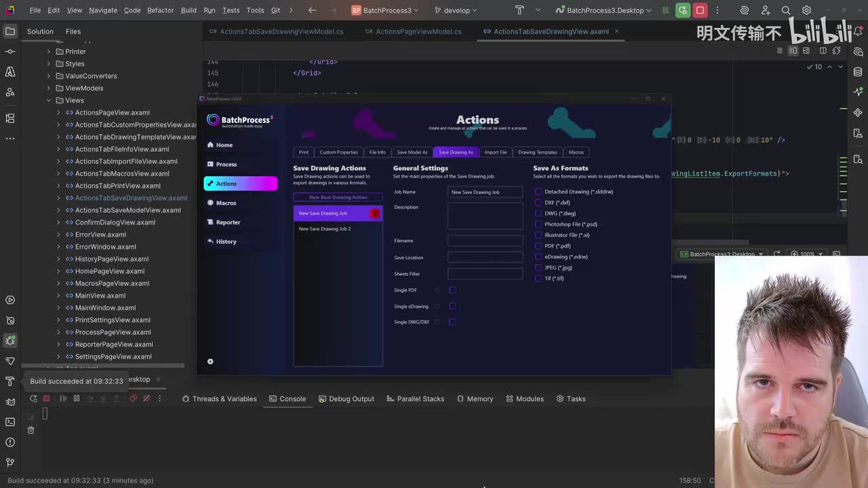868x488 pixels.
Task: Pause the program with the top toolbar pause icon
Action: pos(665,10)
